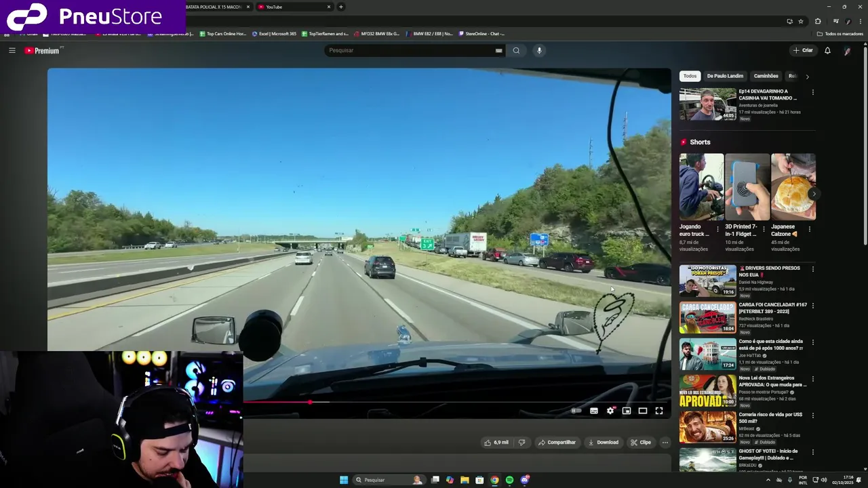Screen dimensions: 868x488
Task: Show the next Shorts with the chevron
Action: pyautogui.click(x=813, y=194)
